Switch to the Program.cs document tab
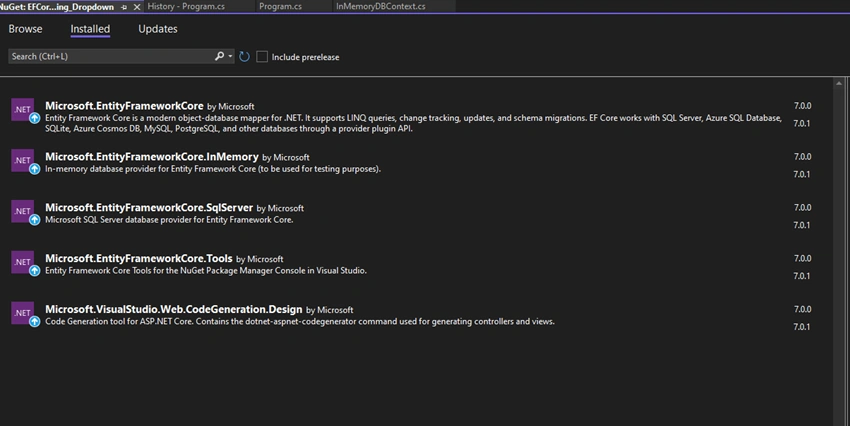850x426 pixels. pyautogui.click(x=280, y=7)
